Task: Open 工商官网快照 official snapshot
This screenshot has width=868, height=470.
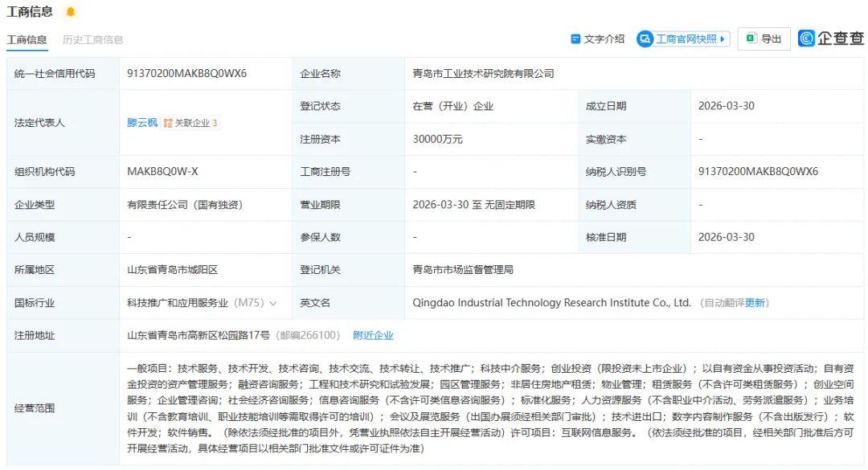Action: coord(683,39)
